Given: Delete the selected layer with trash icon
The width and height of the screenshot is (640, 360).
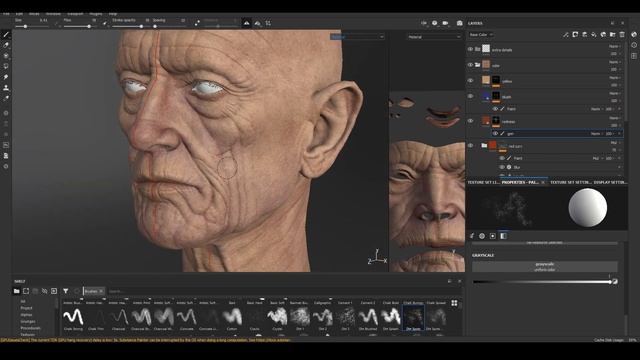Looking at the screenshot, I should point(622,35).
